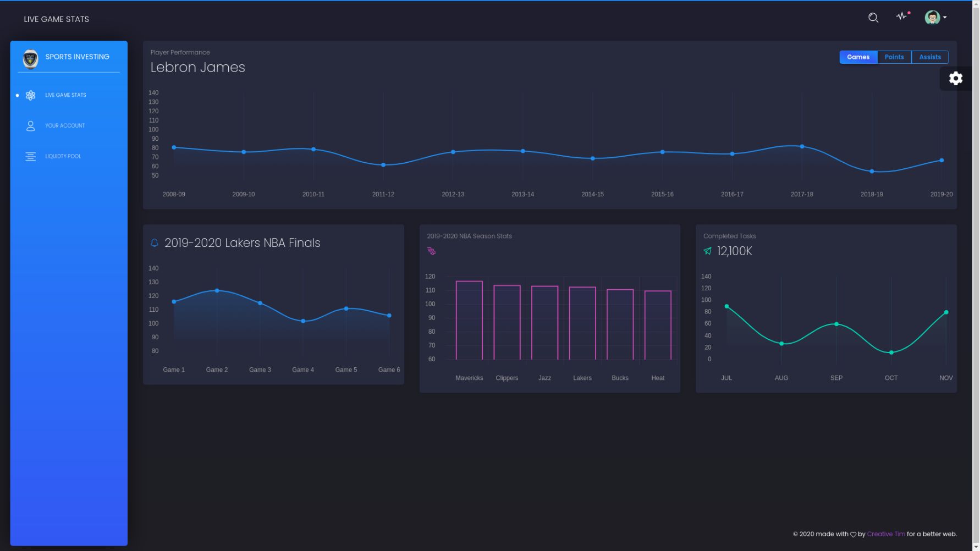
Task: Click the person icon beside Your Account
Action: [30, 126]
